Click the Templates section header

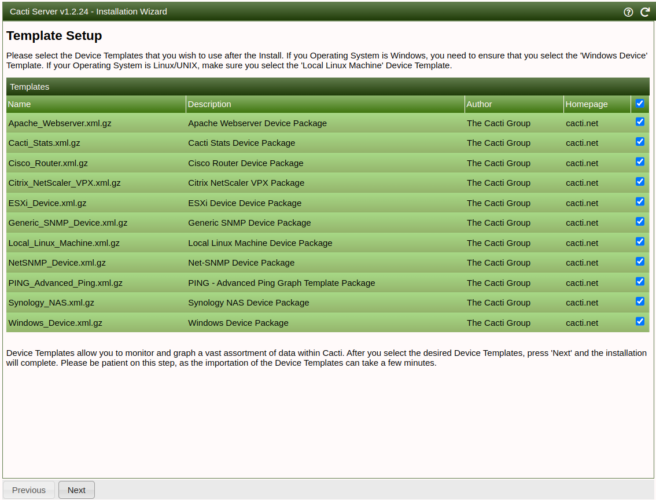(328, 87)
